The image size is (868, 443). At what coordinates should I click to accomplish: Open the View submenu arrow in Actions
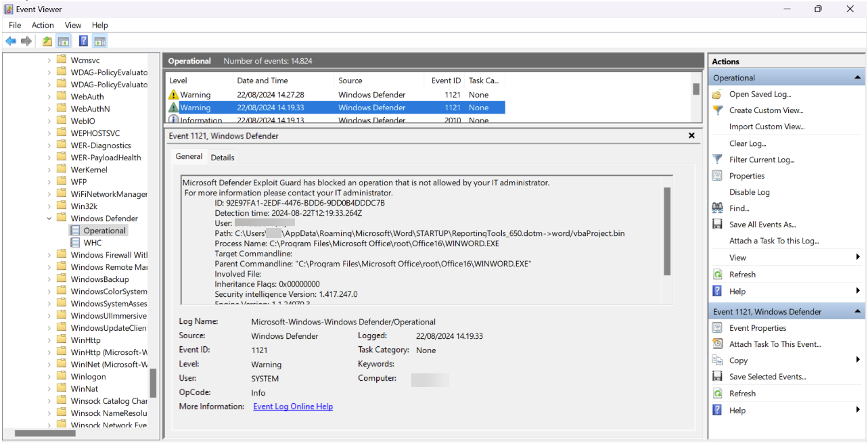(858, 257)
